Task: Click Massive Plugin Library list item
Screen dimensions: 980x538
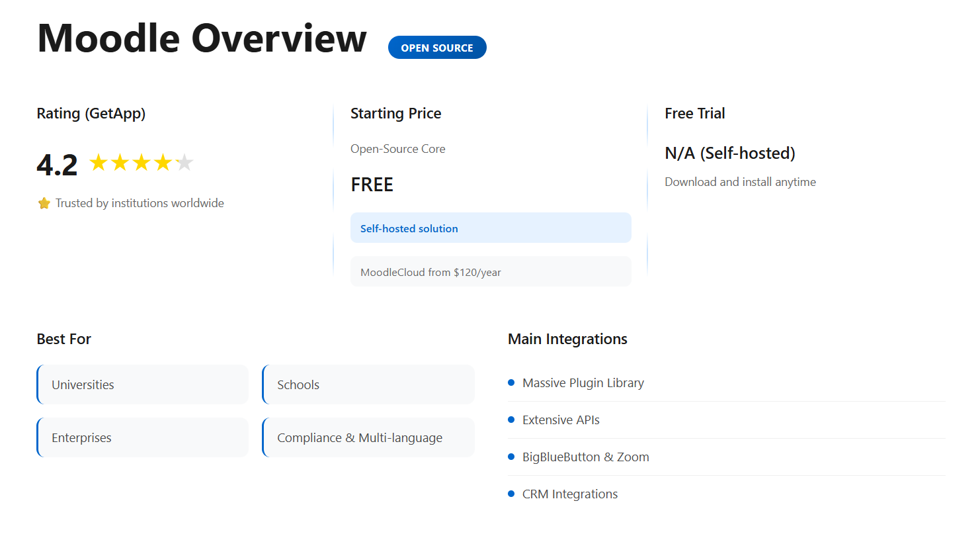Action: click(727, 383)
